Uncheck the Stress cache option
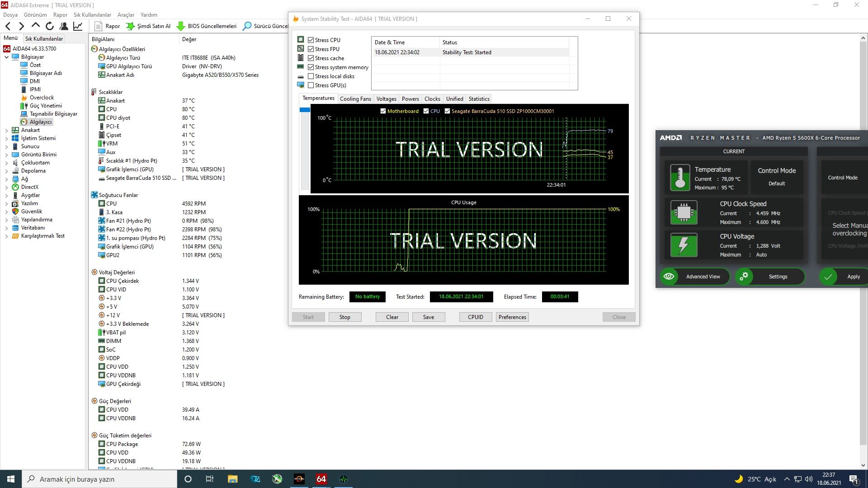Image resolution: width=868 pixels, height=488 pixels. point(311,58)
